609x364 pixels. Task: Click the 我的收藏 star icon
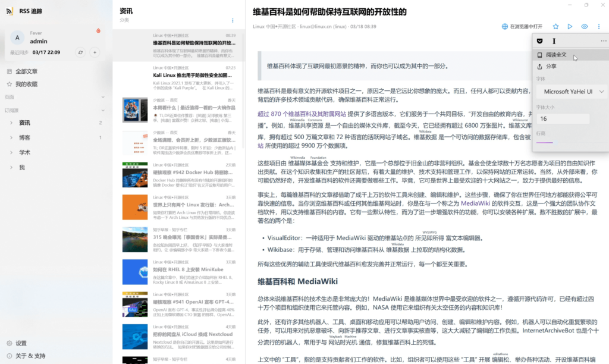coord(10,84)
